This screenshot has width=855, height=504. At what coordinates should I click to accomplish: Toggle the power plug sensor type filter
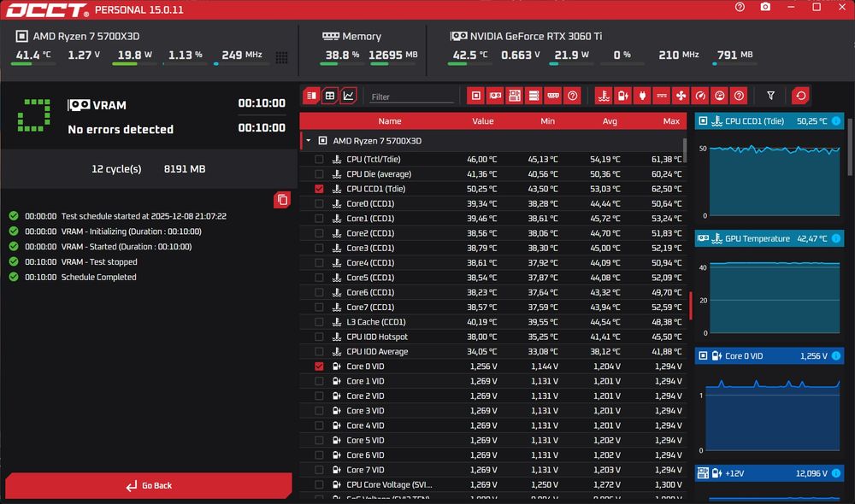(x=642, y=96)
